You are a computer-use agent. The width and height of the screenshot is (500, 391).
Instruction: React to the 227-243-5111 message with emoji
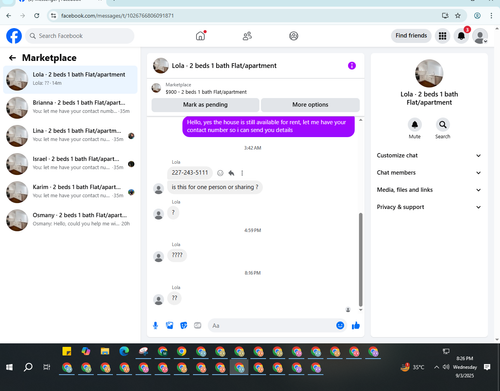coord(220,173)
